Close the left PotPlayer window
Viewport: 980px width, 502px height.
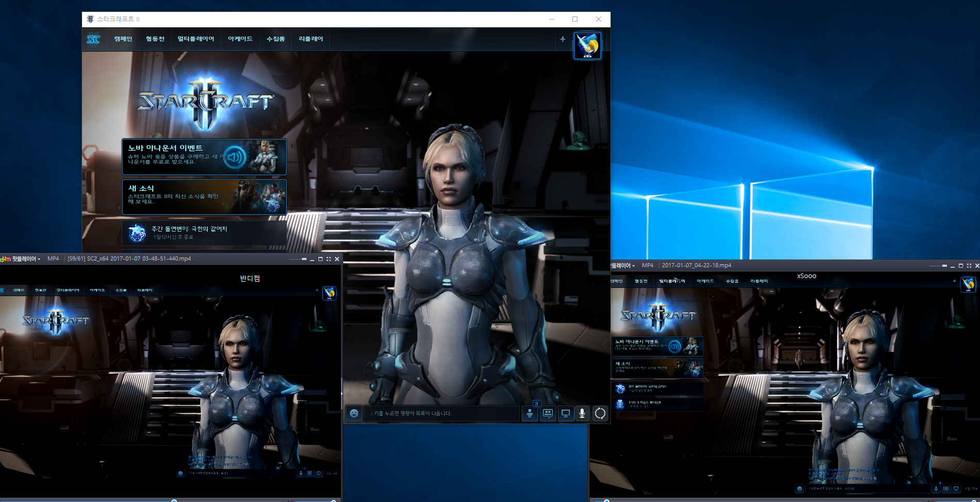point(337,259)
